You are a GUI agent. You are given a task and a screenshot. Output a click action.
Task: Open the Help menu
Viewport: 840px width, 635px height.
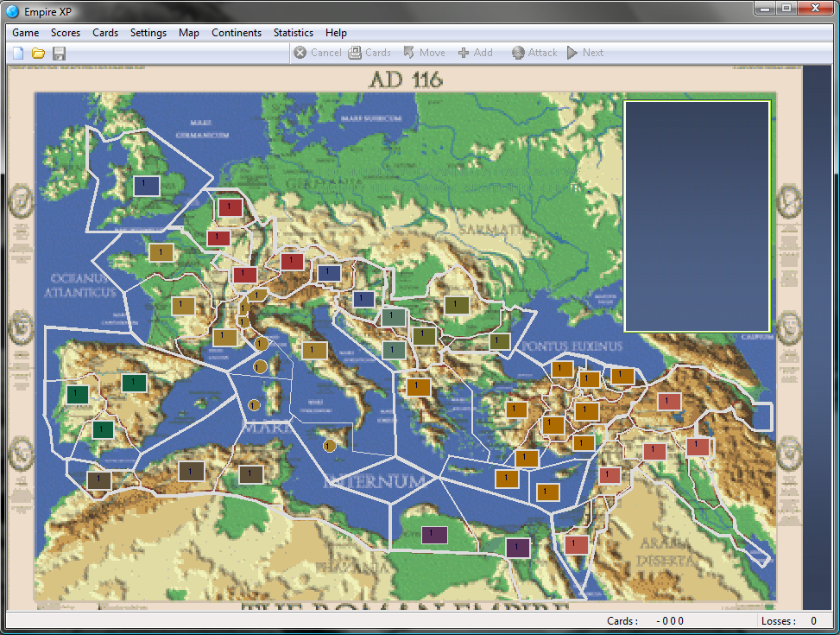tap(336, 33)
